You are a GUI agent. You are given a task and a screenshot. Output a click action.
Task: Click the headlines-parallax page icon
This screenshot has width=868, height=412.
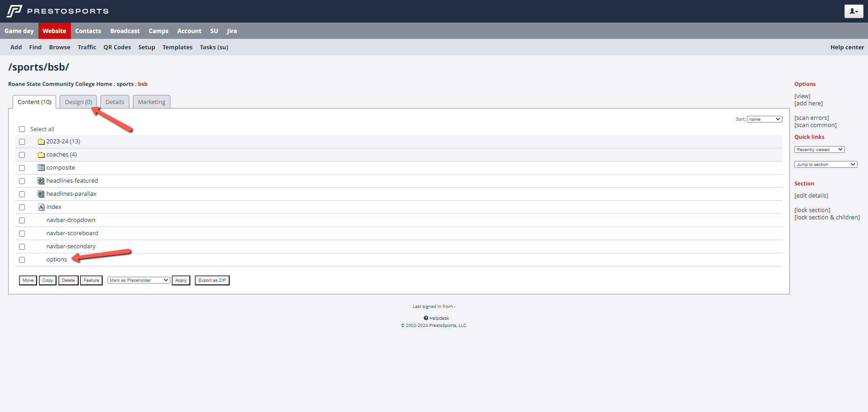pyautogui.click(x=41, y=194)
